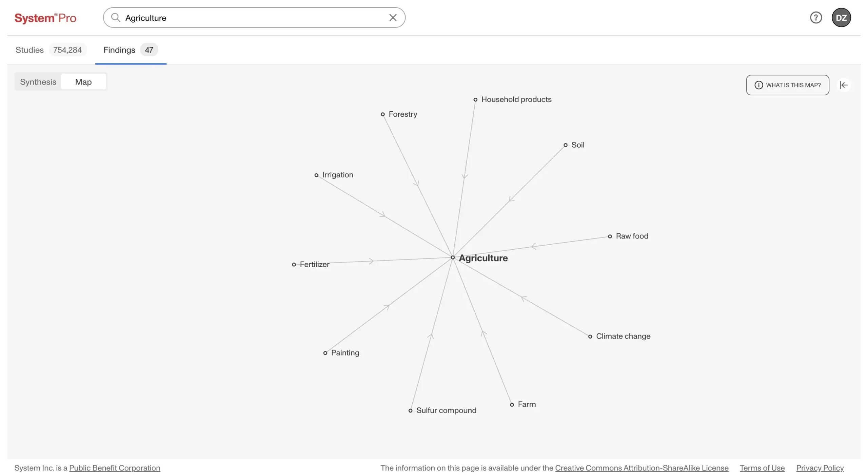Viewport: 868px width, 476px height.
Task: Select the central Agriculture node
Action: click(x=452, y=257)
